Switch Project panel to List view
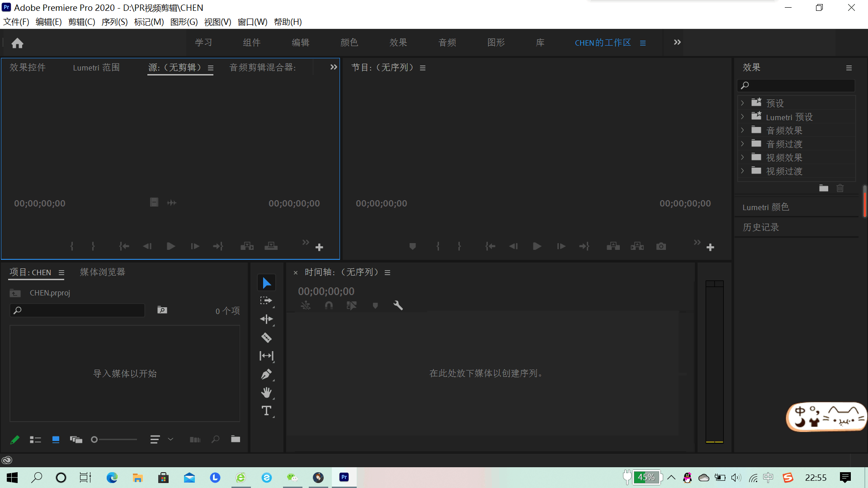 [x=35, y=440]
